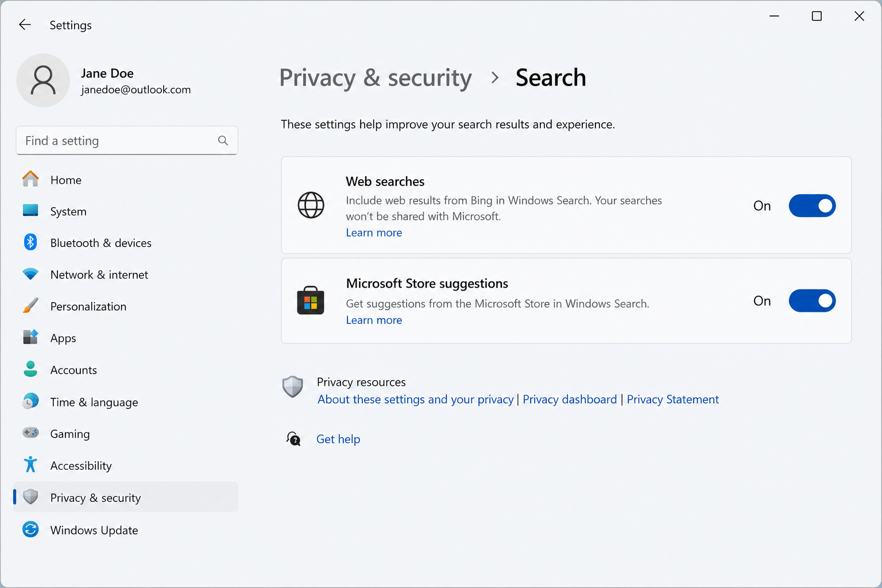Select Apps in the sidebar
Image resolution: width=882 pixels, height=588 pixels.
pyautogui.click(x=125, y=338)
